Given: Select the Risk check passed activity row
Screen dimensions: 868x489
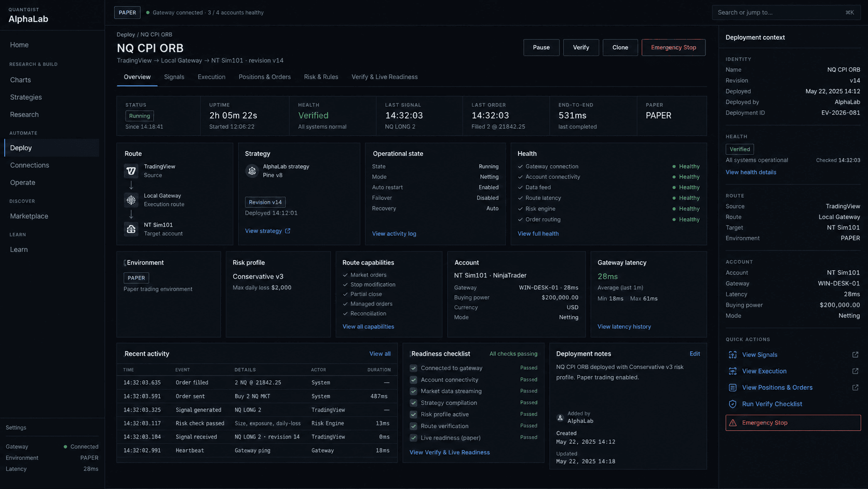Looking at the screenshot, I should [257, 424].
